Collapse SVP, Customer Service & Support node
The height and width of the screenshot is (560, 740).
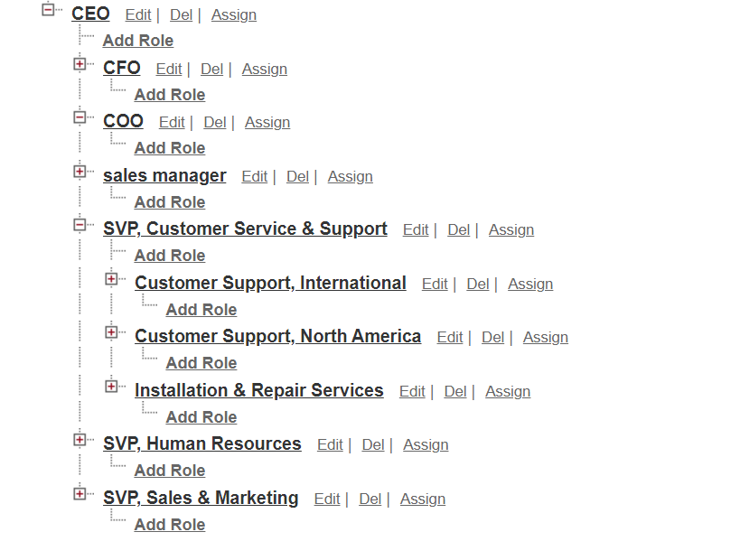pos(80,225)
